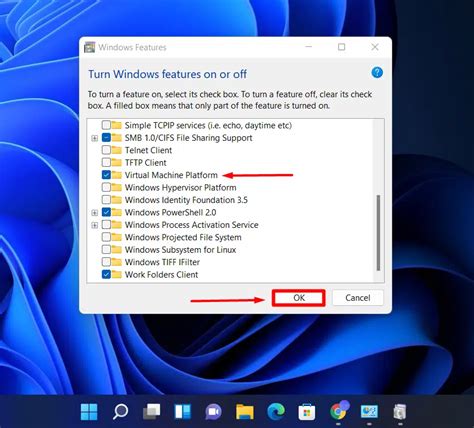Enable Windows Hypervisor Platform checkbox
474x428 pixels.
(x=106, y=187)
